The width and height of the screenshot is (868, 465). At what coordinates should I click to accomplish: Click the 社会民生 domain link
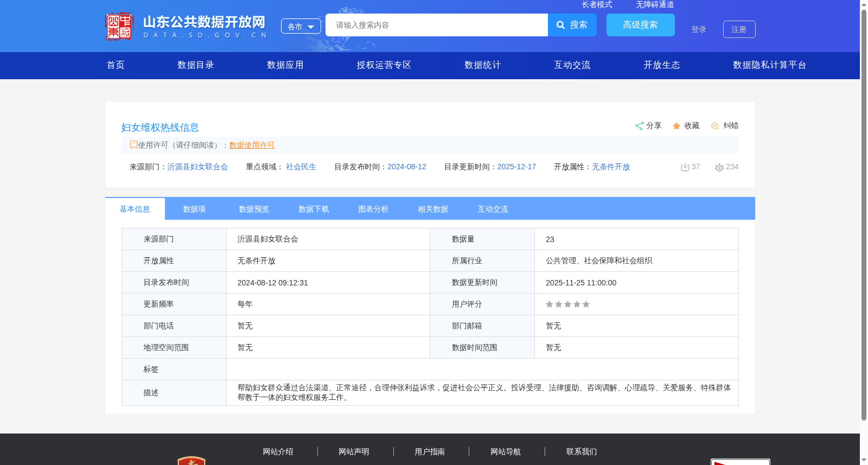tap(301, 167)
